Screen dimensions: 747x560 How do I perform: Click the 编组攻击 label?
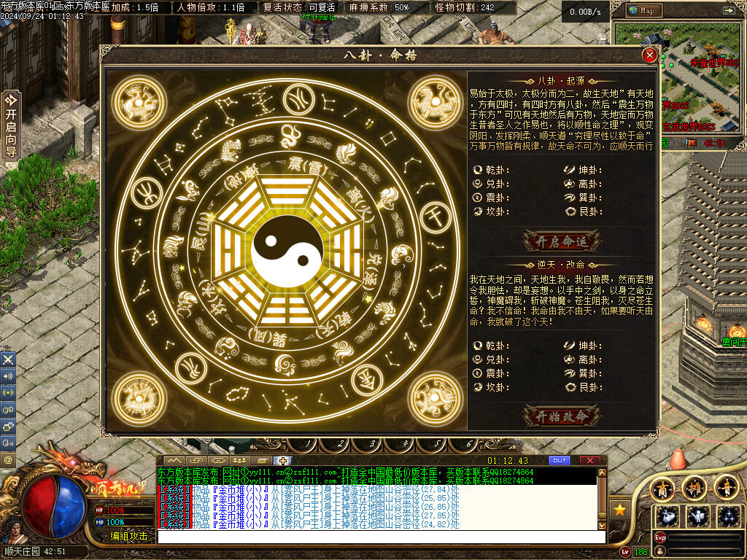128,536
